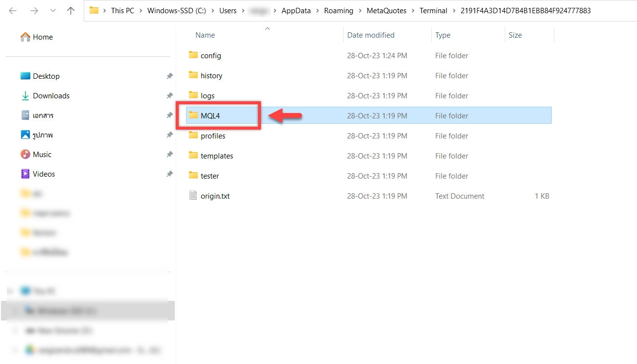The height and width of the screenshot is (364, 637).
Task: Sort files by Name column header
Action: (205, 35)
